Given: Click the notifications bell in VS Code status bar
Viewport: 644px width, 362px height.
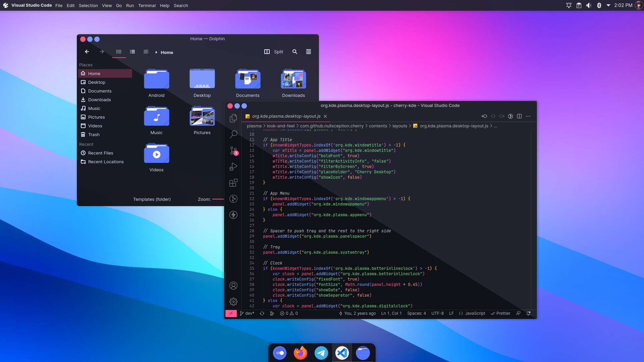Looking at the screenshot, I should 529,313.
